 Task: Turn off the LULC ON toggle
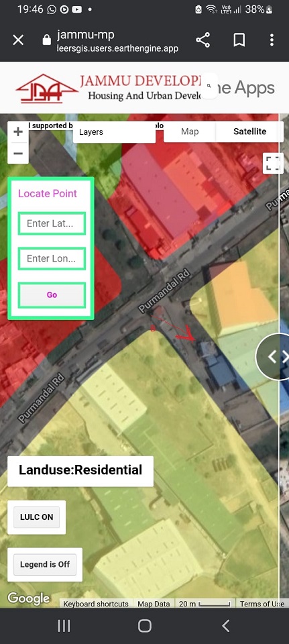[x=36, y=517]
